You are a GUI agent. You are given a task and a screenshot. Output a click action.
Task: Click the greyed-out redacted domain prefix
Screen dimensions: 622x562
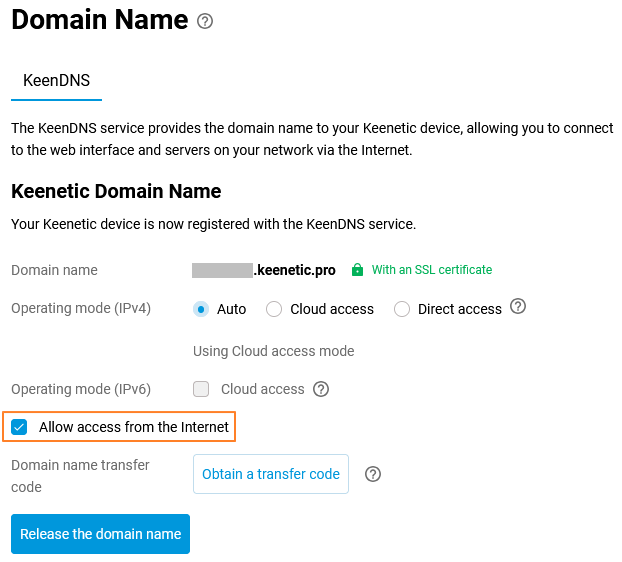tap(222, 270)
